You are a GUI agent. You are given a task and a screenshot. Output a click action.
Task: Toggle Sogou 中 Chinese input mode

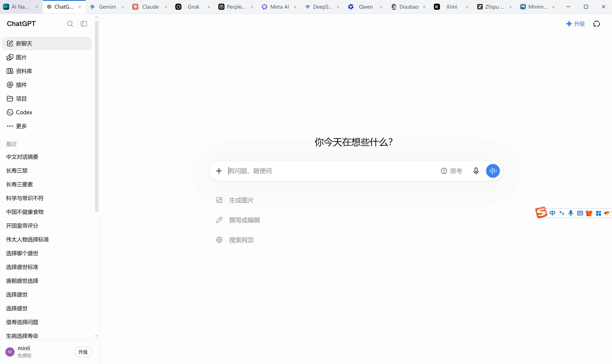(x=552, y=213)
